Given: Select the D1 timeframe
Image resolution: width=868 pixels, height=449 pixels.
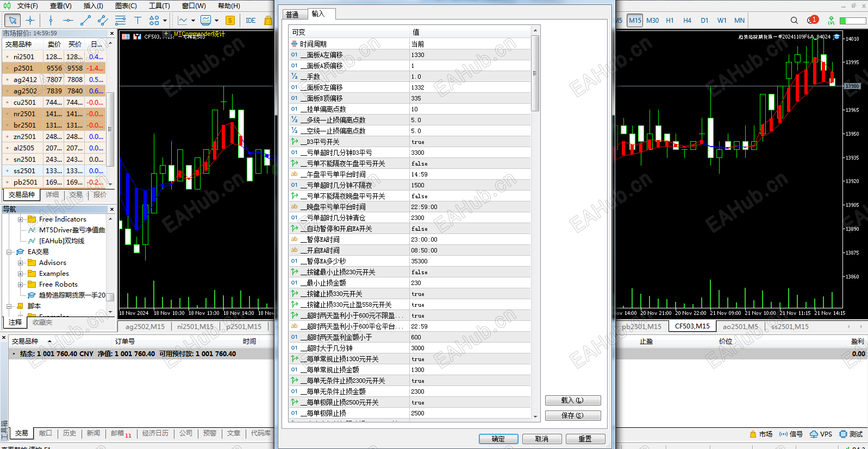Looking at the screenshot, I should [704, 21].
